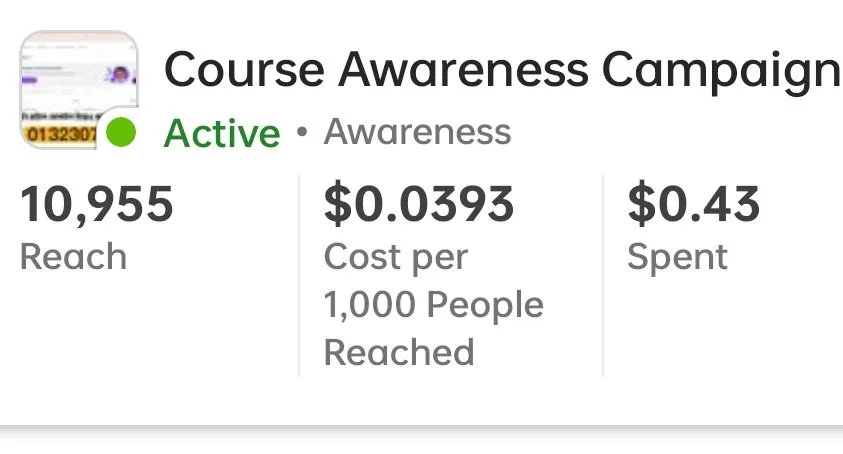Screen dimensions: 843x454
Task: Click the purple bar inside the thumbnail
Action: click(30, 80)
